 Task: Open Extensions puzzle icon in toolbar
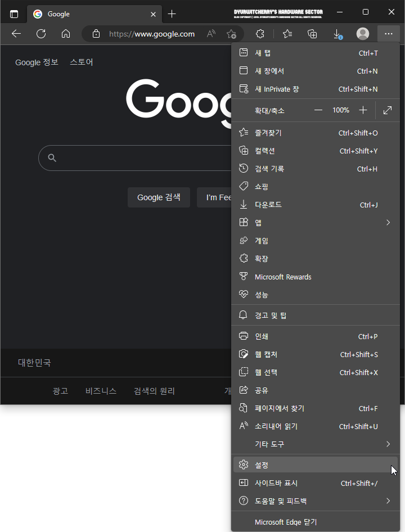(260, 34)
